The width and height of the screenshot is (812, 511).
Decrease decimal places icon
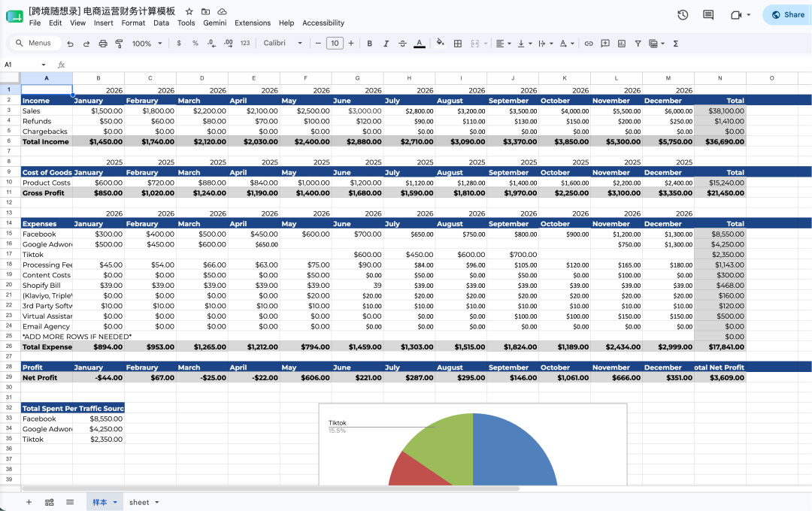(211, 44)
